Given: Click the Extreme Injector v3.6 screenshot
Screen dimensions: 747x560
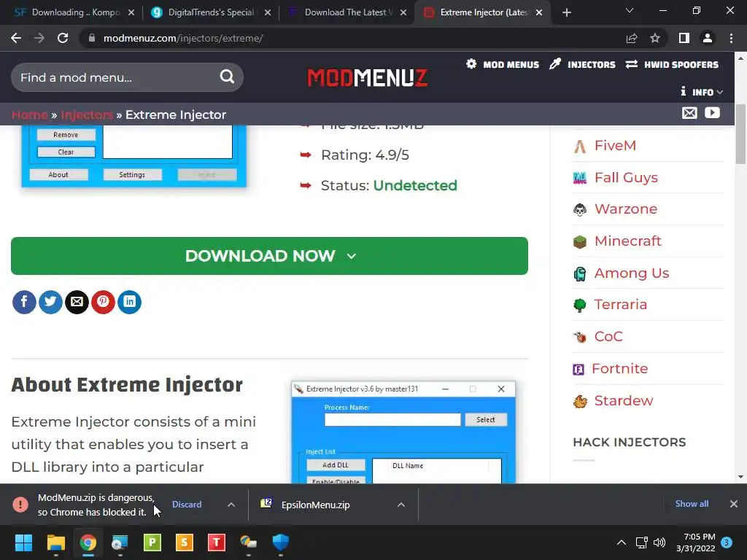Looking at the screenshot, I should point(403,432).
